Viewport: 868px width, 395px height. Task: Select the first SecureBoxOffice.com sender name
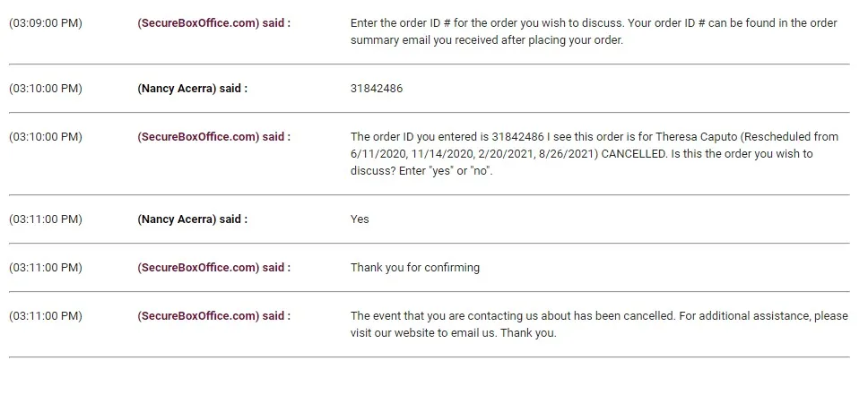213,23
